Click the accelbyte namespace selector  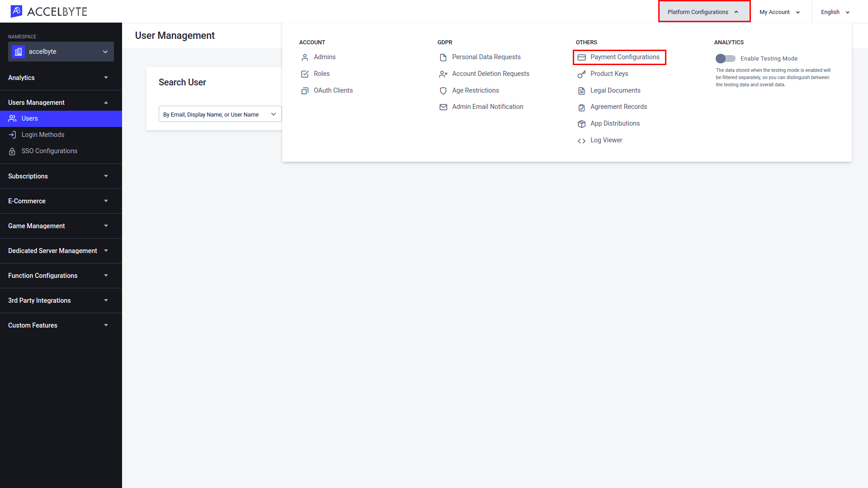(61, 51)
